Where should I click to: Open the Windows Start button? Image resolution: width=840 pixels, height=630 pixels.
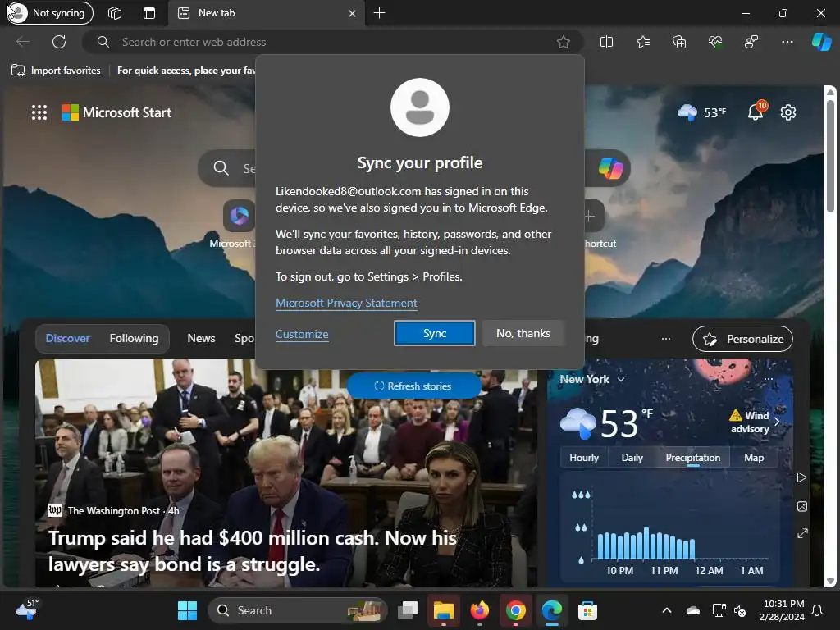pos(187,610)
